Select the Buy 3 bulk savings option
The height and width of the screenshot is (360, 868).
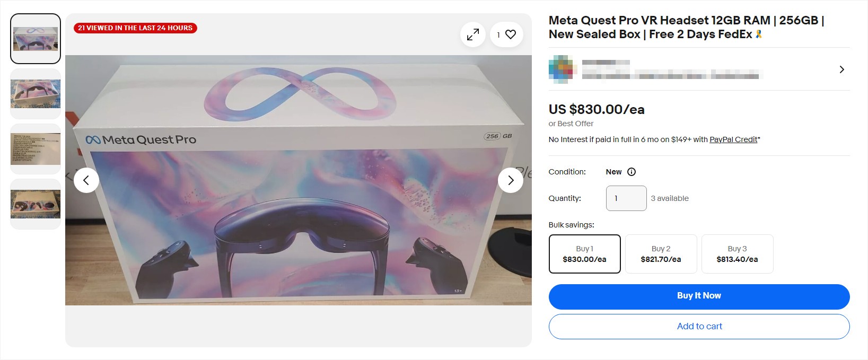[x=737, y=253]
